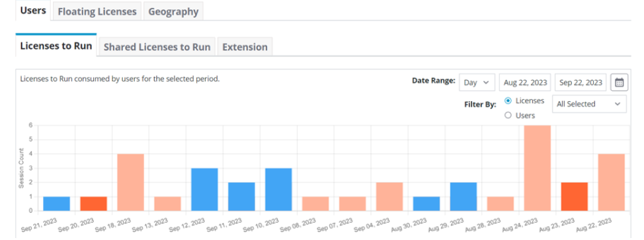
Task: Click the Aug 22, 2023 start date field
Action: [x=525, y=82]
